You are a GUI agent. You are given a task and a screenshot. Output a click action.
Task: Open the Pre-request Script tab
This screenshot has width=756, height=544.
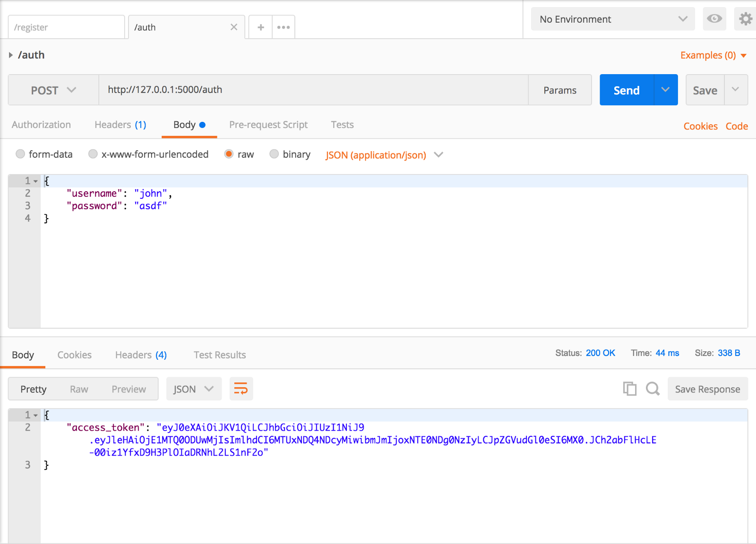[268, 125]
